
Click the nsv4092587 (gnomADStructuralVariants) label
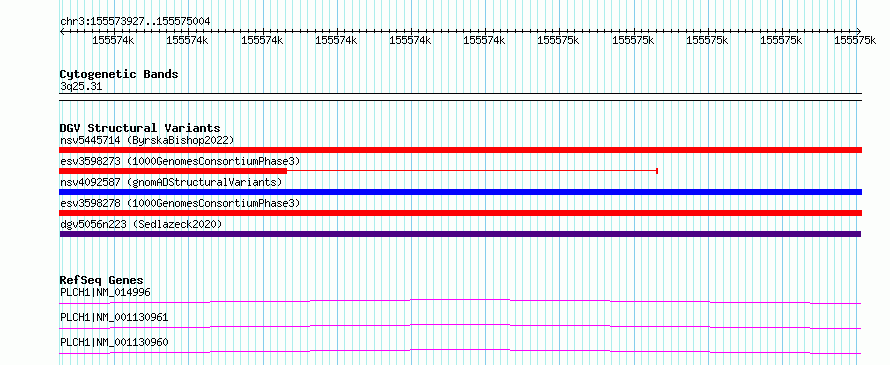pos(171,182)
